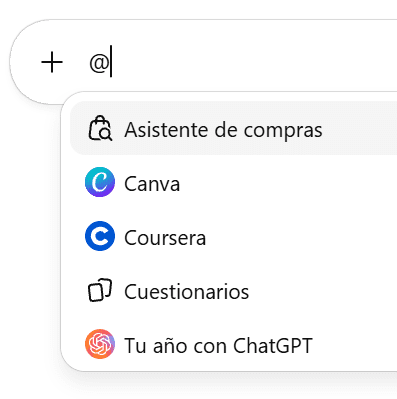Click the orange ChatGPT logo icon

coord(100,344)
